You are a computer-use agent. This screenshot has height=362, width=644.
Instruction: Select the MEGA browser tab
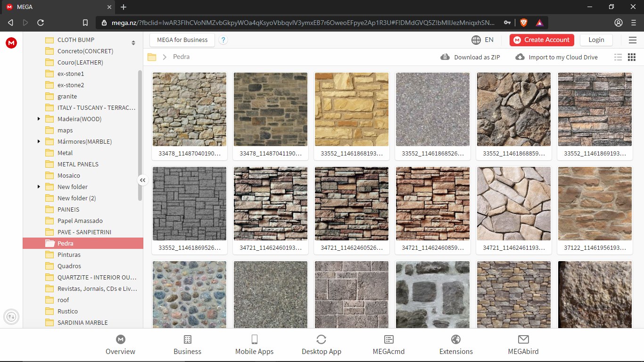(x=57, y=7)
